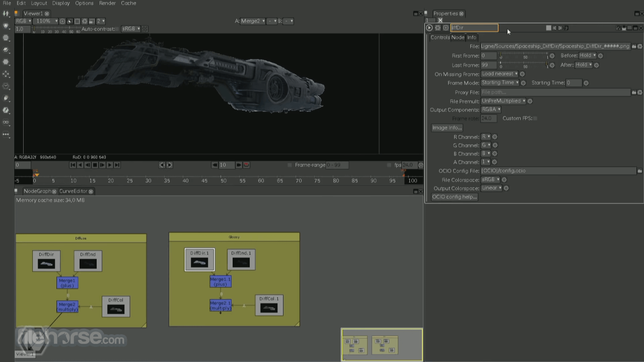This screenshot has height=362, width=644.
Task: Open the File Premult dropdown
Action: [x=503, y=101]
